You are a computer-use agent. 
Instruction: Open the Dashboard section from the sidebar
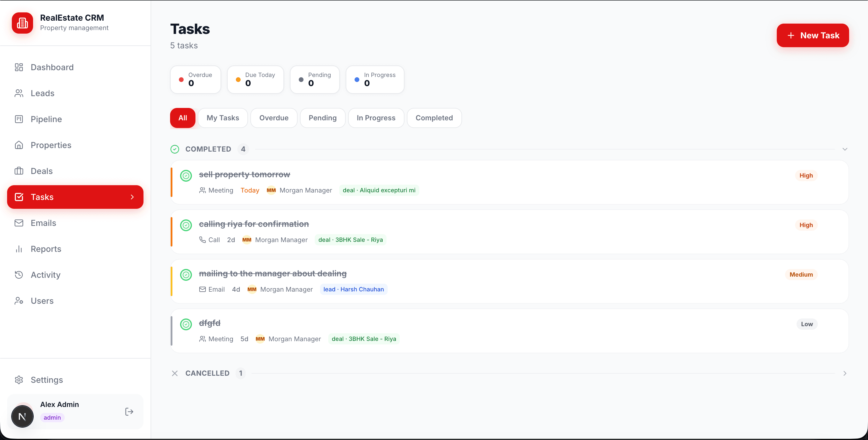(x=52, y=67)
